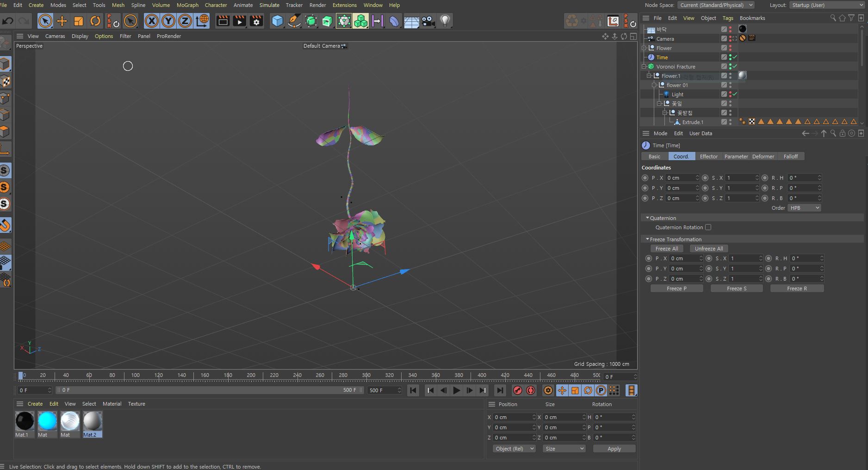Open the Extensions menu

(345, 5)
